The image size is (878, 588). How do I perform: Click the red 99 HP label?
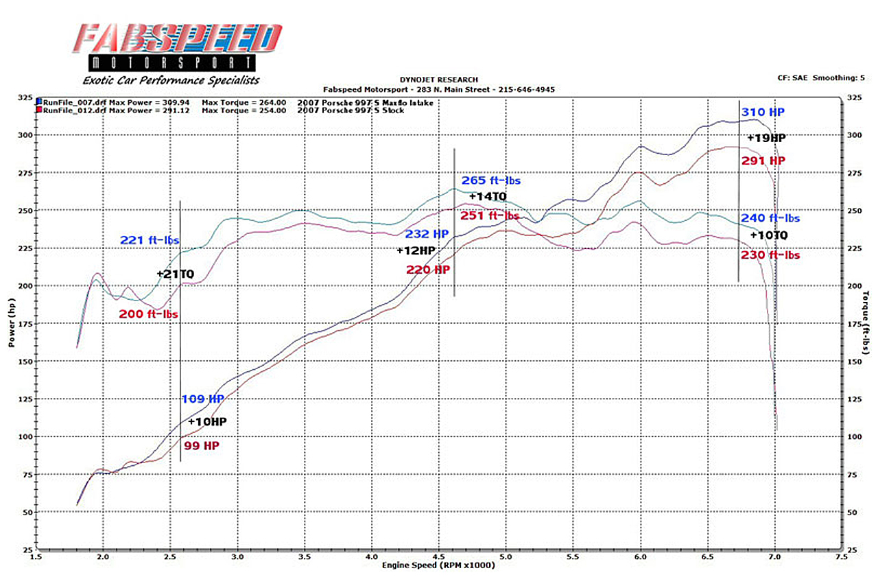pos(201,445)
